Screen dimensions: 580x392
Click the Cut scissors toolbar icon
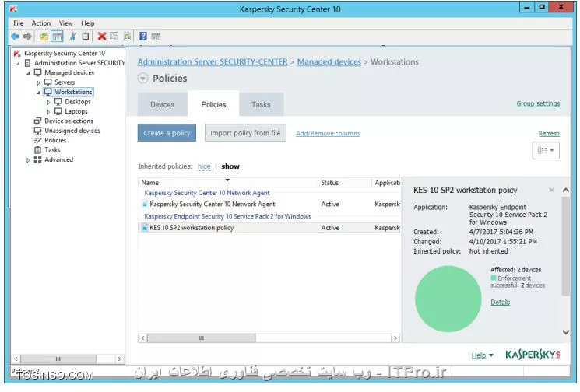(x=73, y=37)
